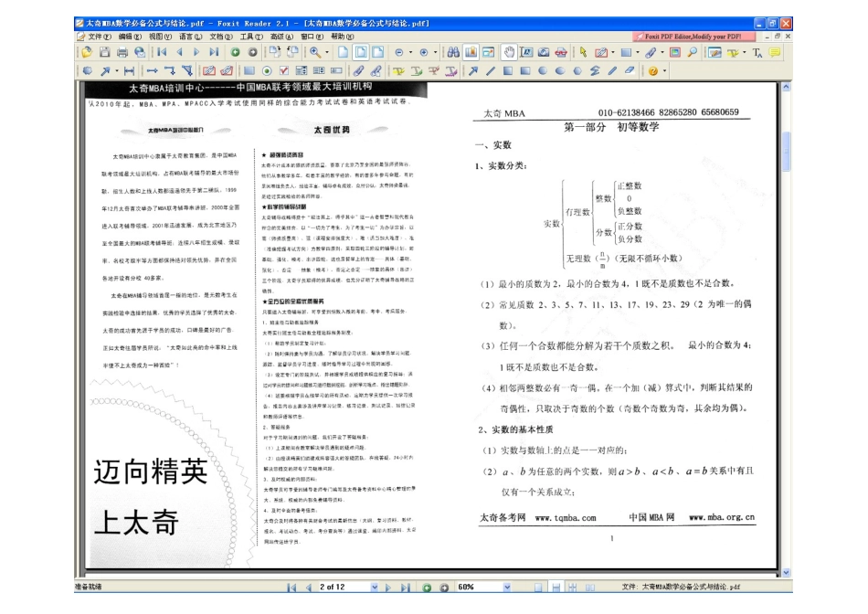Expand the link tool dropdown arrow
Screen dimensions: 868x614
coord(613,53)
